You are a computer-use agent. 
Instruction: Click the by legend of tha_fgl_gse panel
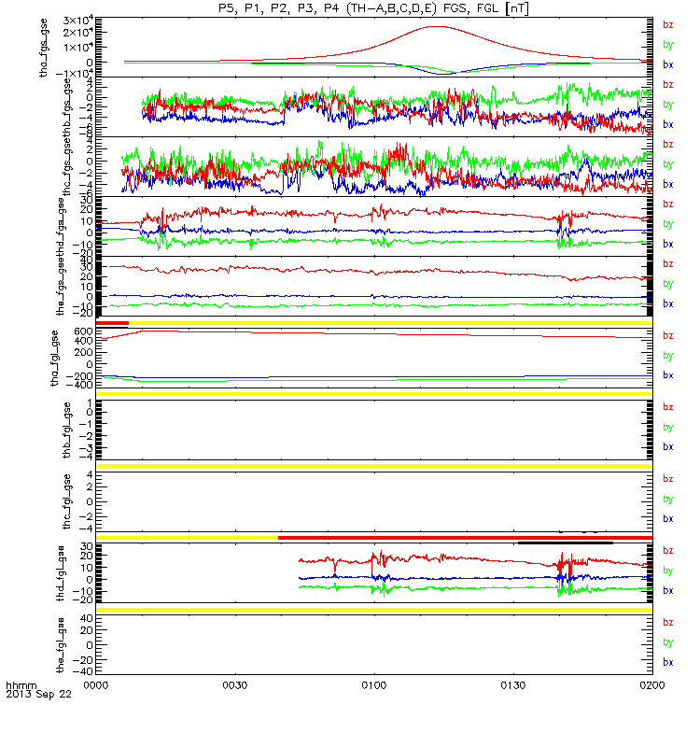click(x=668, y=356)
